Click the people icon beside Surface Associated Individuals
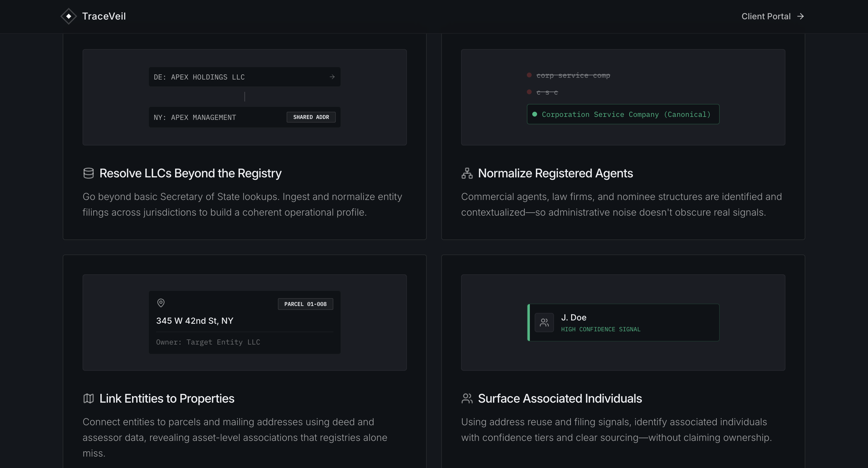Screen dimensions: 868x468 (x=467, y=398)
